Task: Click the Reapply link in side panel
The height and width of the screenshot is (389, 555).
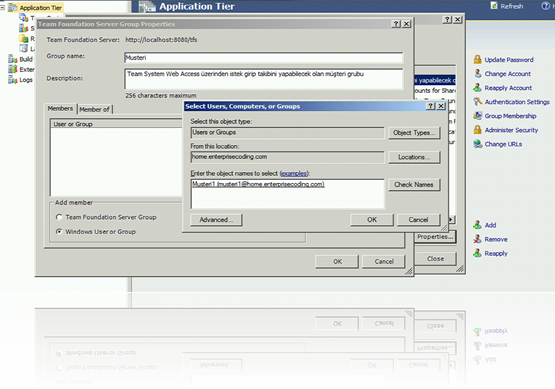Action: 496,253
